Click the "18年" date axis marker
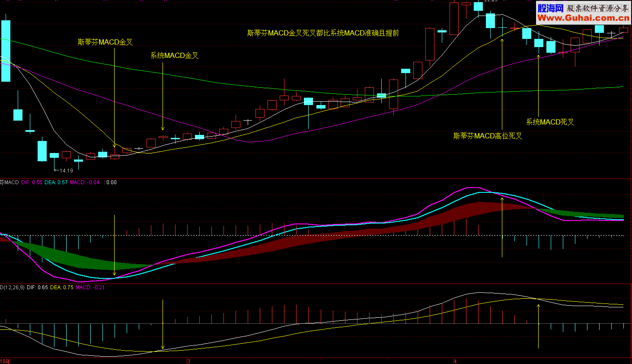 coord(5,361)
